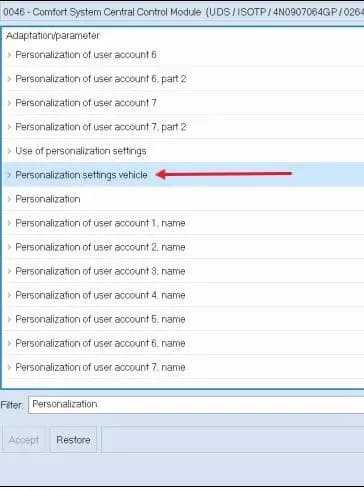Select 'Personalization of user account 6, part 2'
This screenshot has height=491, width=364.
(101, 79)
